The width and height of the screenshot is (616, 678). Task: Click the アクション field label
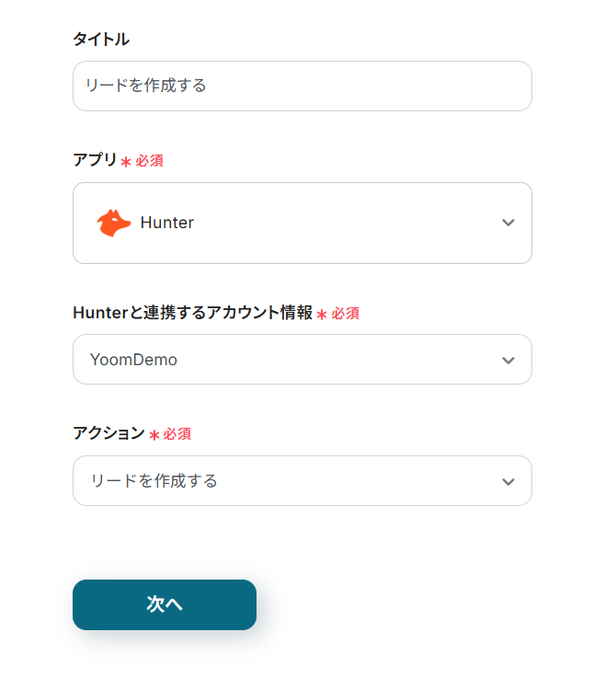(x=108, y=433)
